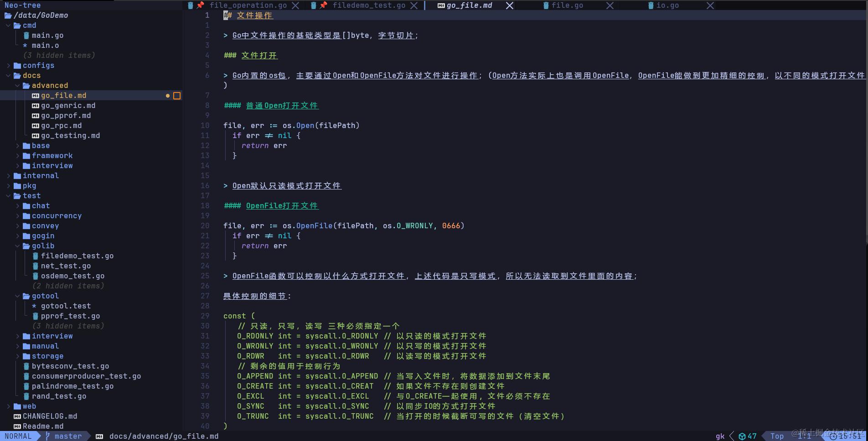
Task: Switch to the file_operation.go tab
Action: point(248,5)
